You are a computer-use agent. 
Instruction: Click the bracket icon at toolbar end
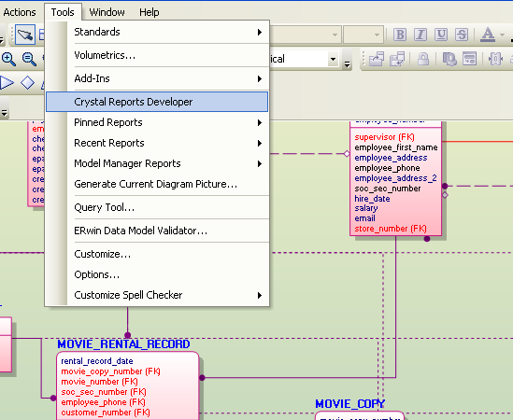pyautogui.click(x=495, y=59)
